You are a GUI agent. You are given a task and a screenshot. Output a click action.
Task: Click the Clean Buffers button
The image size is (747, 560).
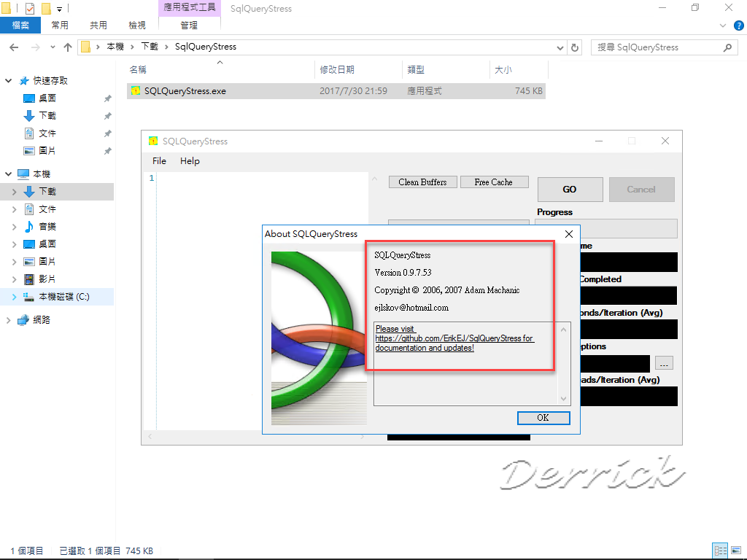(x=422, y=182)
